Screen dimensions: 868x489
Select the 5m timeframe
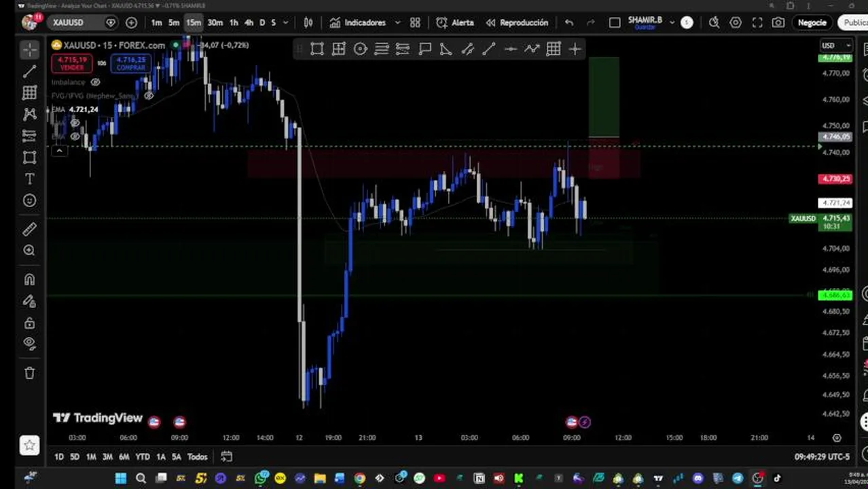coord(174,22)
